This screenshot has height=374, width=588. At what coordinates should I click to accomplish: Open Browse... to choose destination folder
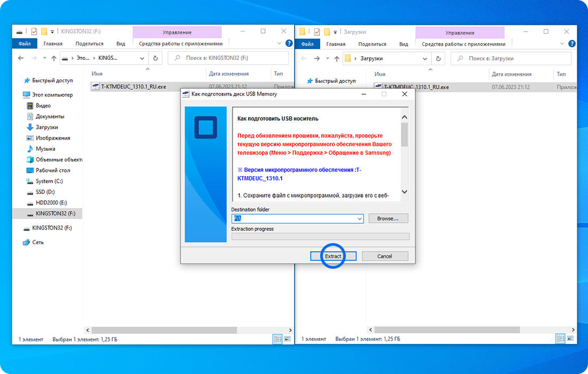(x=388, y=219)
